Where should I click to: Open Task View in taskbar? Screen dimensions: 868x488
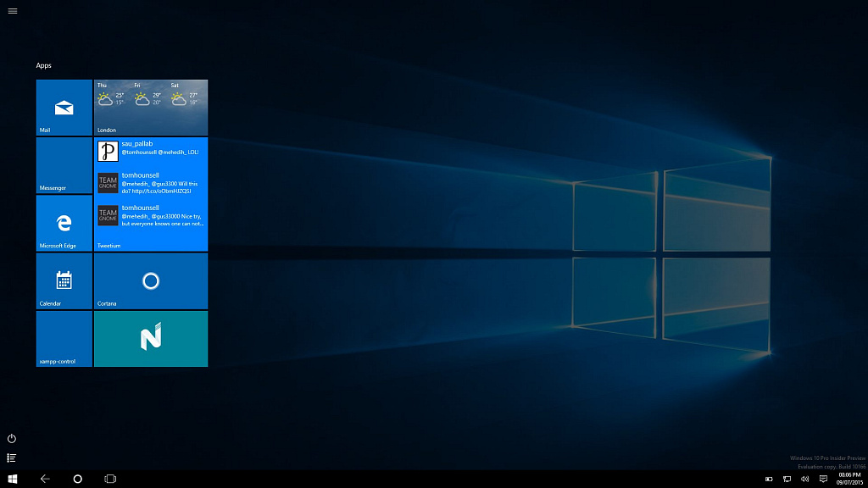[110, 480]
